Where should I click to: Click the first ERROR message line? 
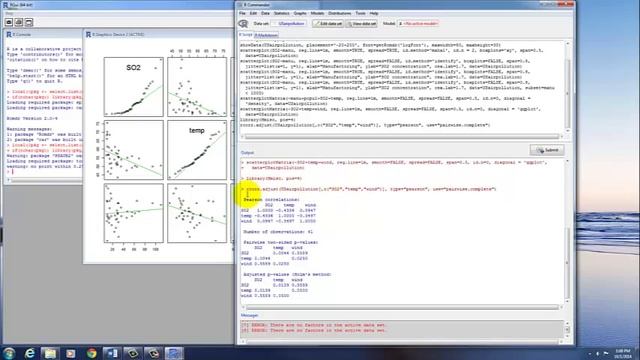point(313,325)
